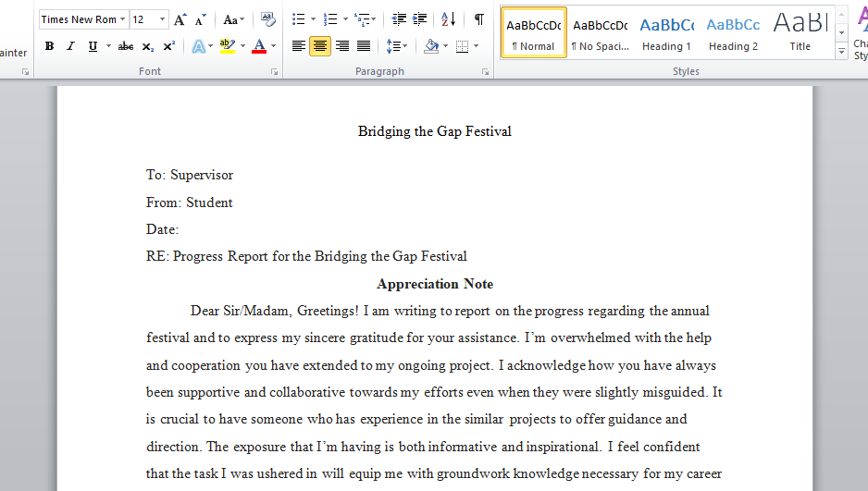Screen dimensions: 868x491
Task: Toggle Center alignment button
Action: (320, 46)
